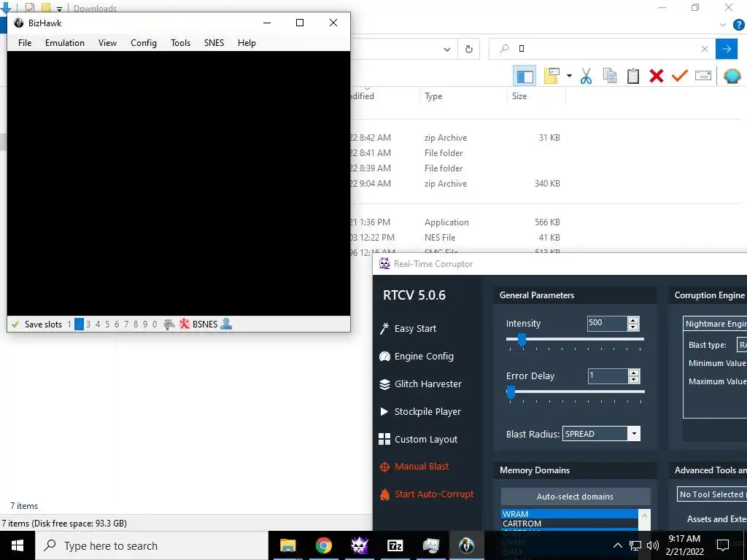Open the View menu in BizHawk
Image resolution: width=747 pixels, height=560 pixels.
(107, 43)
